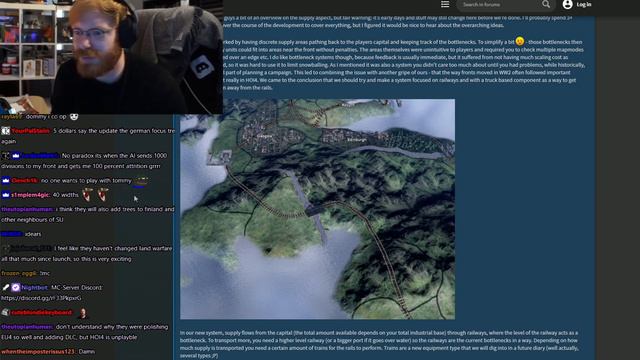Image resolution: width=640 pixels, height=360 pixels.
Task: Click the frozen-eggk username in chat
Action: [x=19, y=273]
